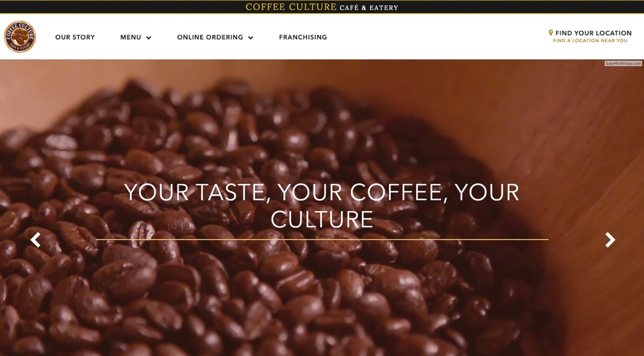Select the Online Ordering nav label

(210, 37)
